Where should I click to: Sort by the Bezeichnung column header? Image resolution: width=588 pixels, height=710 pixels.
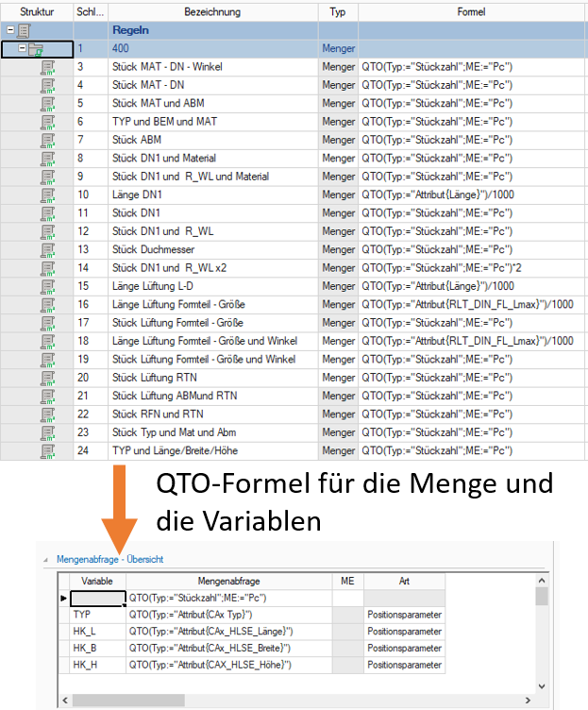[213, 12]
